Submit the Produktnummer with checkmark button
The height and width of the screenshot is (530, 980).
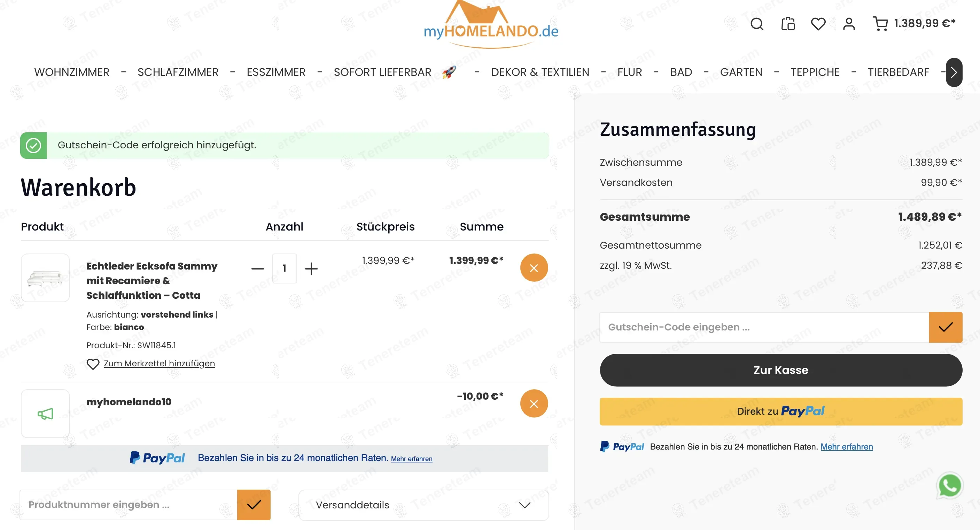coord(254,505)
